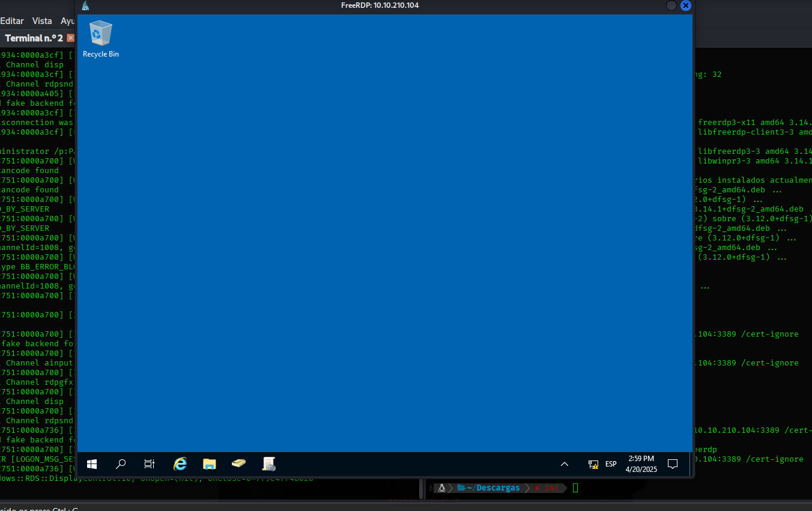
Task: Open the Vista menu in terminal
Action: [x=42, y=21]
